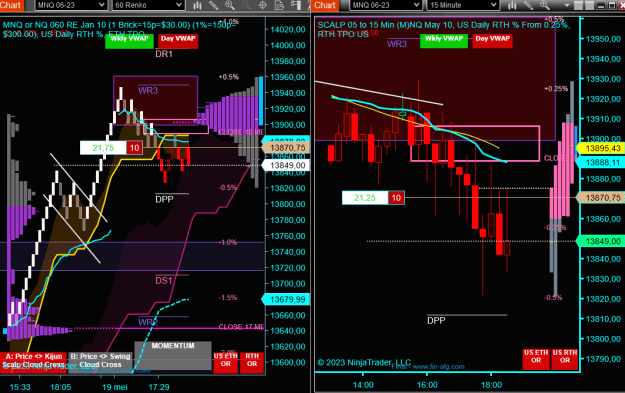
Task: Click 13849,00 green price marker on right axis
Action: 602,241
